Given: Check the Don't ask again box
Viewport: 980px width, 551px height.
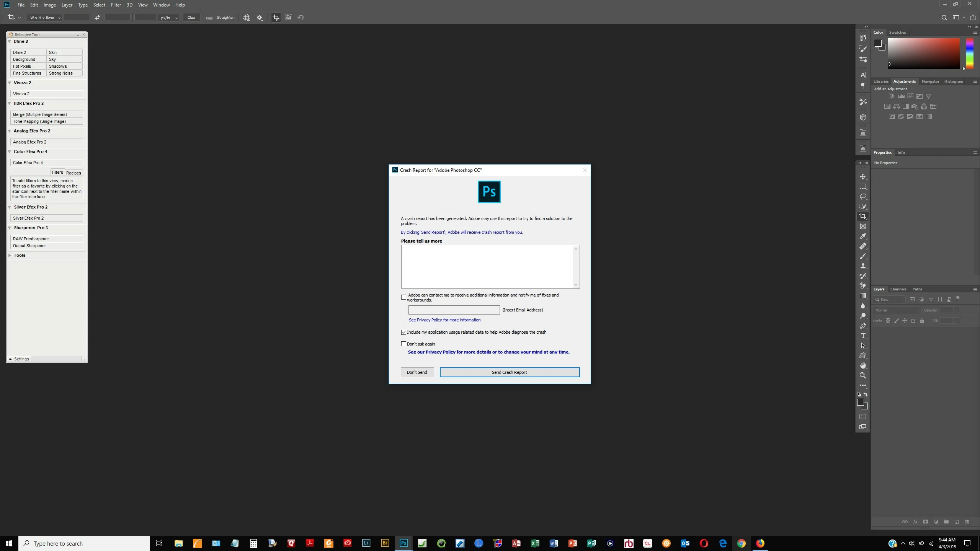Looking at the screenshot, I should pos(403,344).
